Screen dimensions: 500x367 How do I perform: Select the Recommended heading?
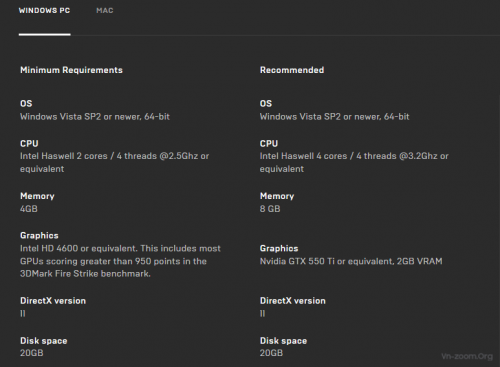tap(292, 70)
